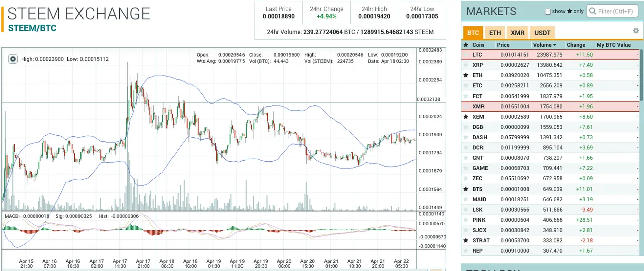
Task: Click the chart High/Low range label
Action: (65, 59)
